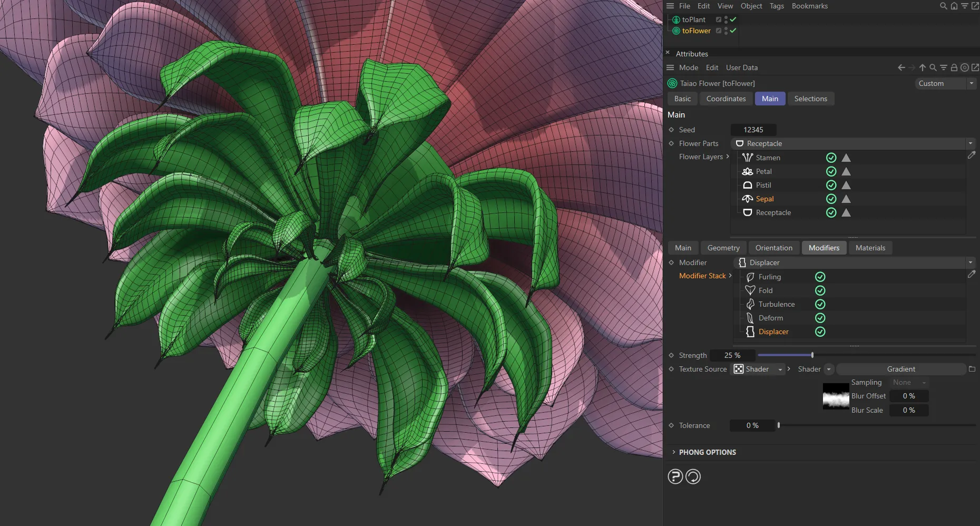Viewport: 980px width, 526px height.
Task: Click the noise texture thumbnail preview
Action: point(836,397)
